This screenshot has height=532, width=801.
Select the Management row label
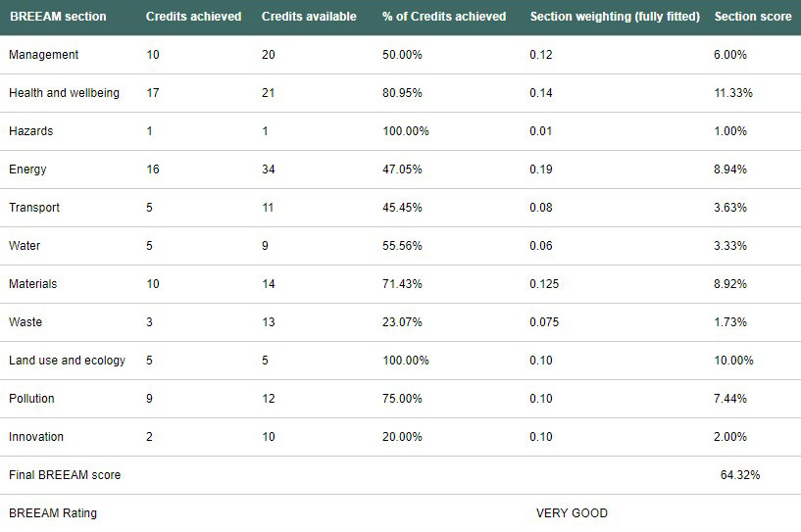43,55
